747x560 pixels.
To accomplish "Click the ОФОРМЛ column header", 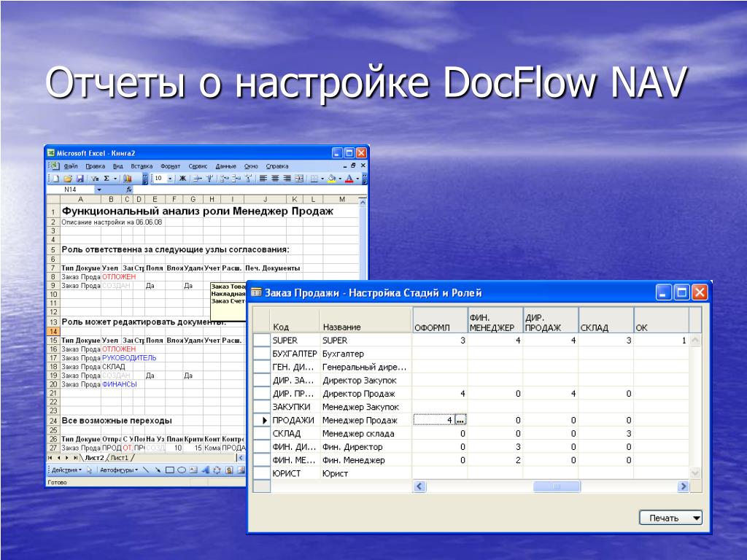I will (440, 320).
